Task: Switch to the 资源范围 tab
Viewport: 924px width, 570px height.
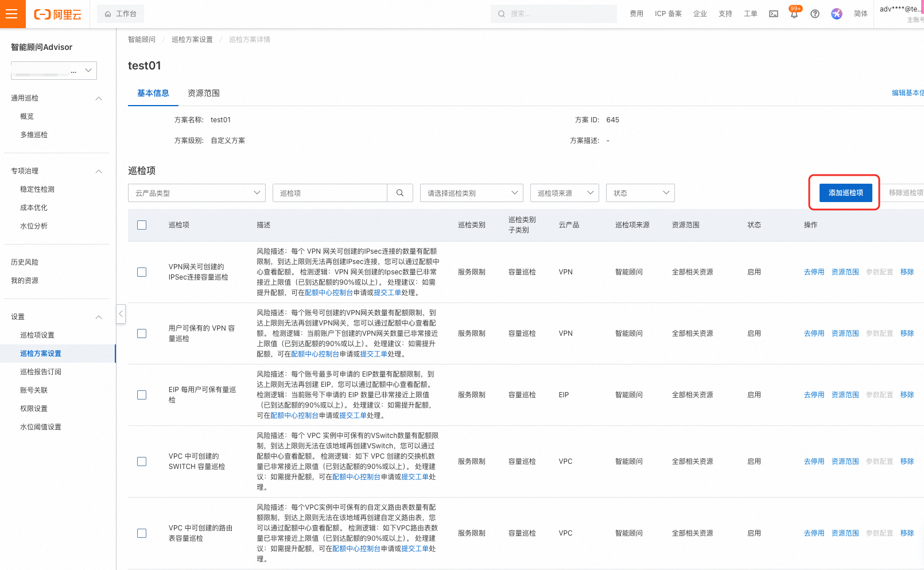Action: pyautogui.click(x=204, y=93)
